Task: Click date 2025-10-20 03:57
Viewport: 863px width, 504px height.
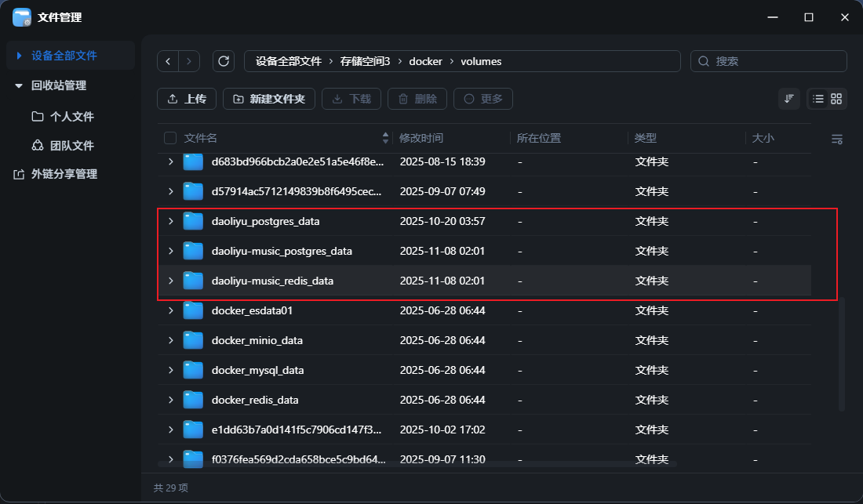Action: tap(442, 221)
